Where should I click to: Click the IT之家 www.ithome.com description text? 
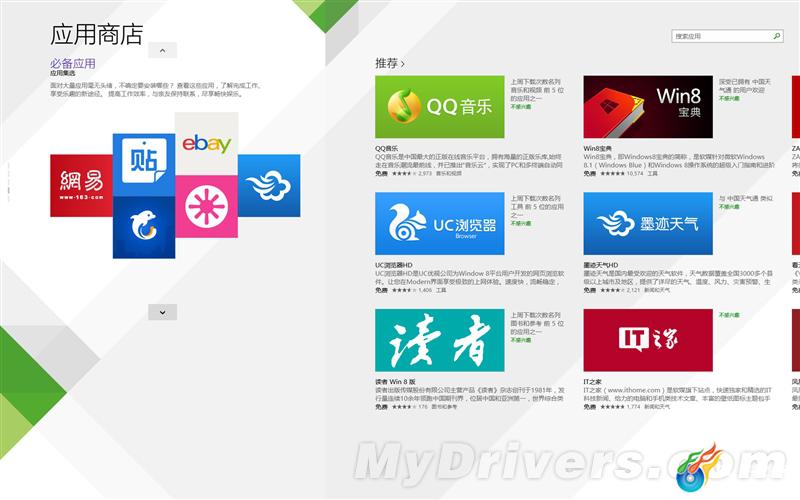[x=678, y=394]
